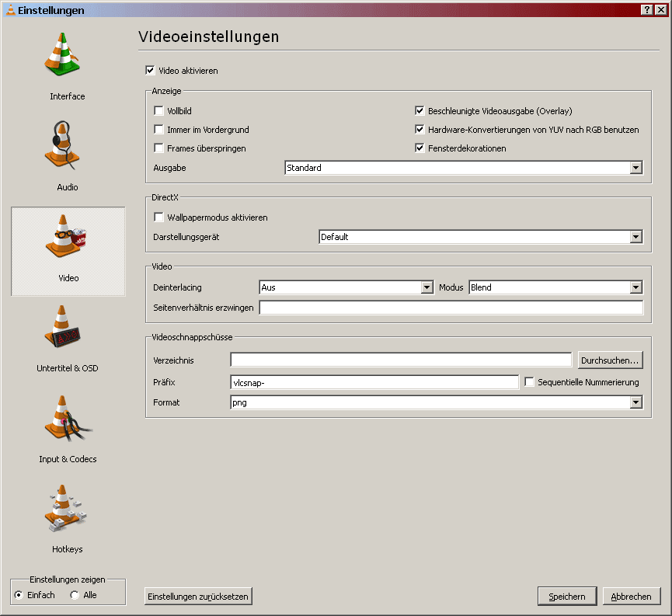Image resolution: width=672 pixels, height=616 pixels.
Task: Toggle the Video aktivieren checkbox
Action: (x=150, y=71)
